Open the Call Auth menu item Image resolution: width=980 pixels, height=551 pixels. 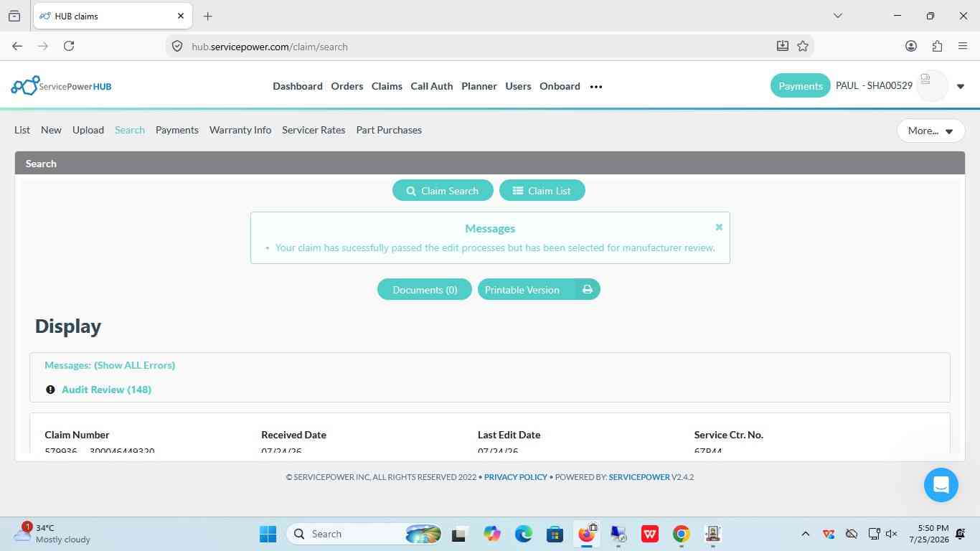pyautogui.click(x=431, y=86)
